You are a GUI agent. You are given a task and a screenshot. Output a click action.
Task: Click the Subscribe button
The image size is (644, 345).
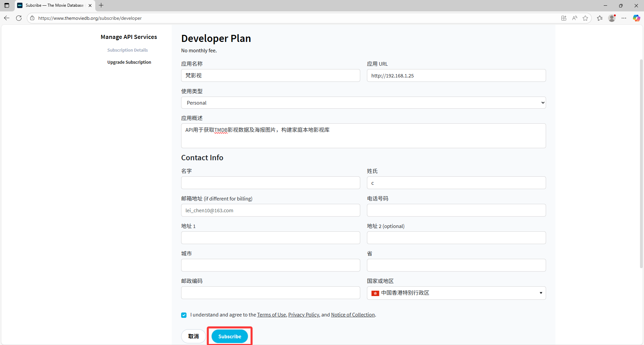point(230,336)
